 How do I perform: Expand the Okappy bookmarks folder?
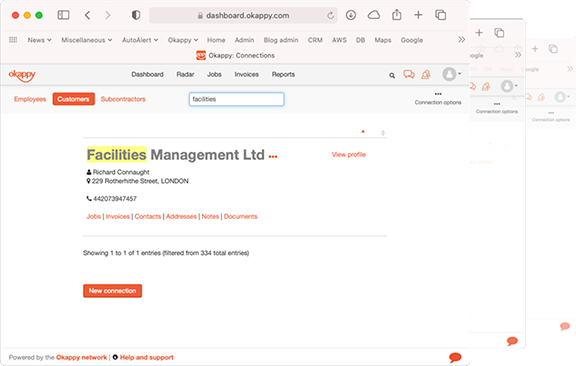183,40
